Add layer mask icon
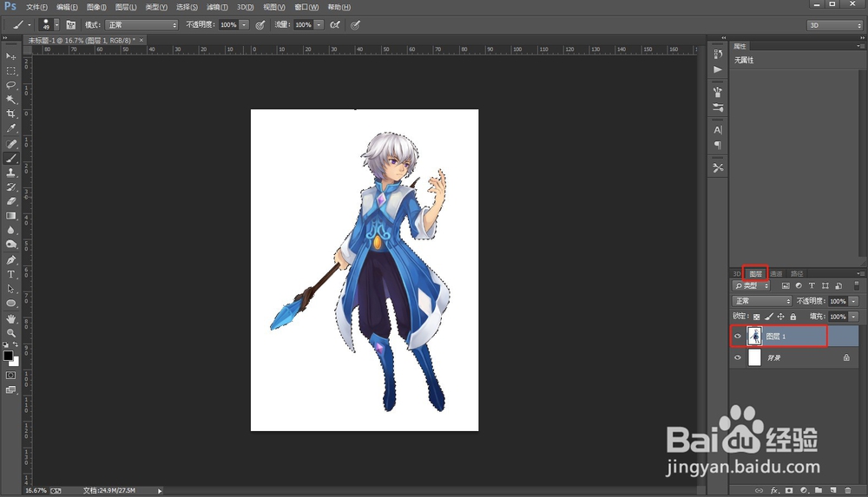 (x=789, y=490)
